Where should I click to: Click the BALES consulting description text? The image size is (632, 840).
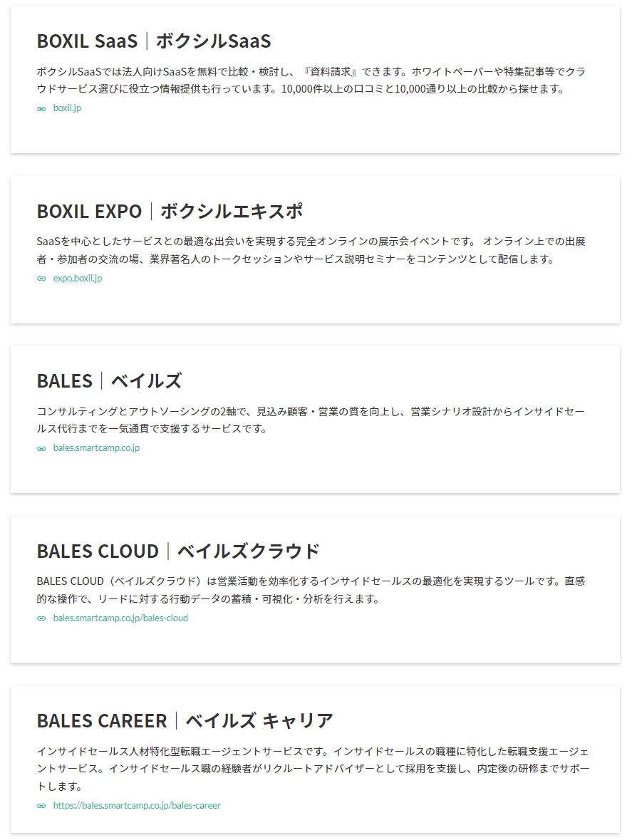click(312, 420)
